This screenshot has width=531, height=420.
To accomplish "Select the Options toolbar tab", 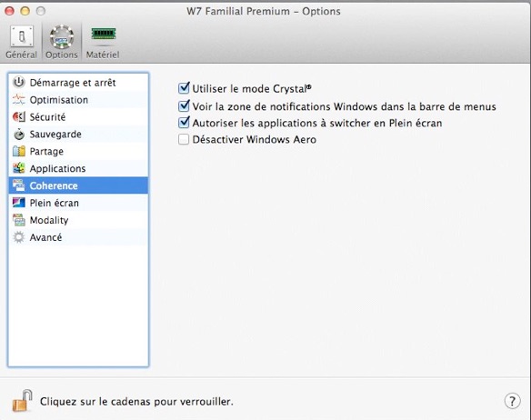I will (x=62, y=42).
